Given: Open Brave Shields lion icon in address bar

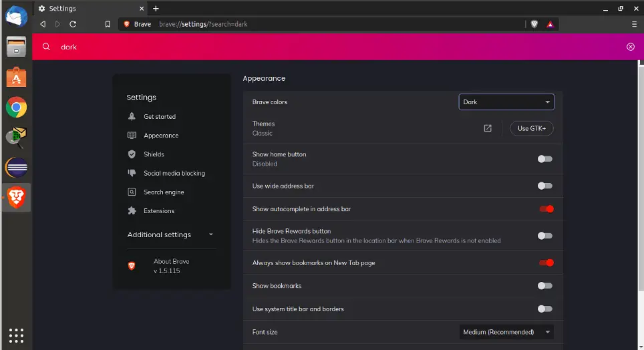Looking at the screenshot, I should pos(534,24).
